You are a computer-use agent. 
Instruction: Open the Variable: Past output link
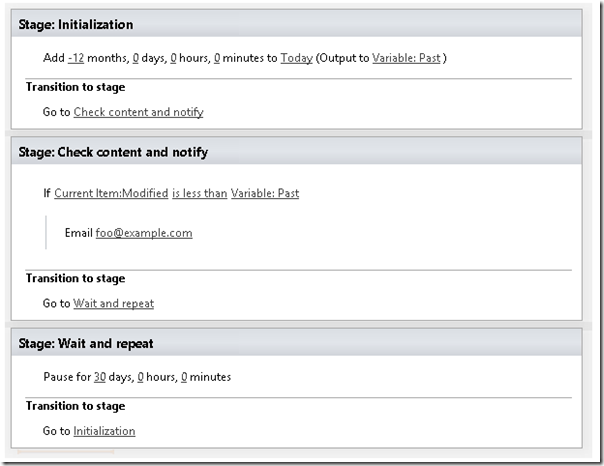pos(407,58)
